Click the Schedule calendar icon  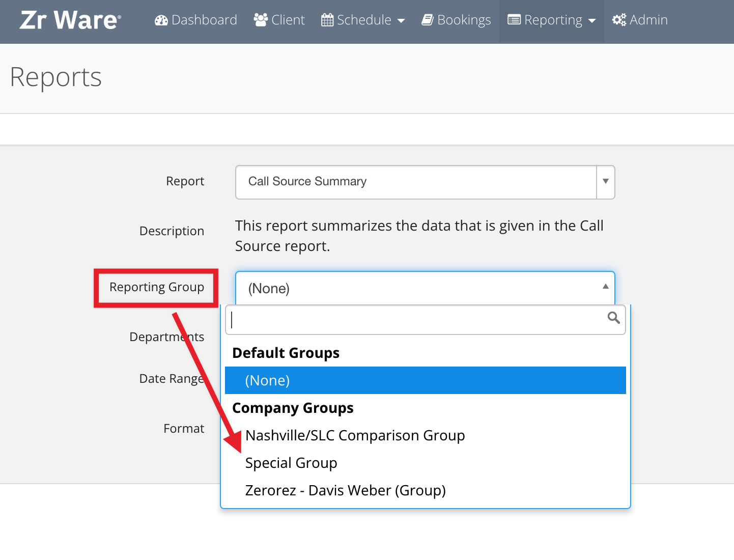coord(327,20)
